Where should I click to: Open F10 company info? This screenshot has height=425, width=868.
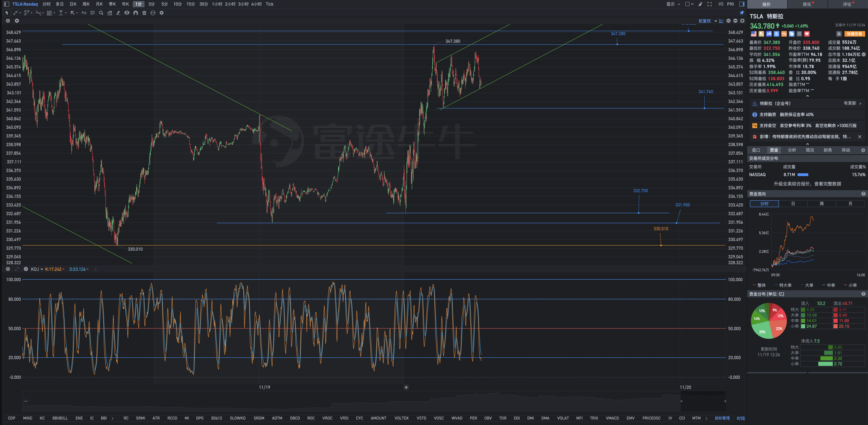pyautogui.click(x=731, y=4)
